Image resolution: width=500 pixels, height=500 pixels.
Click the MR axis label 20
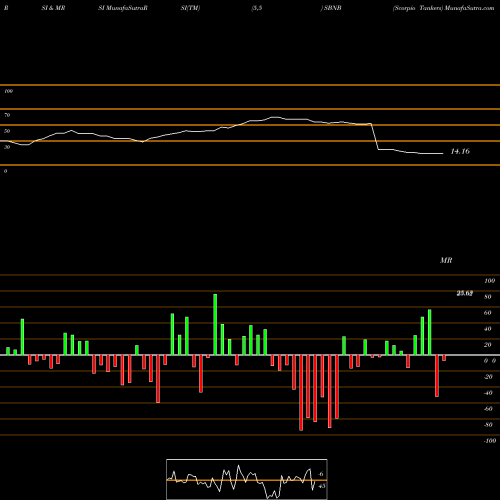pos(488,345)
